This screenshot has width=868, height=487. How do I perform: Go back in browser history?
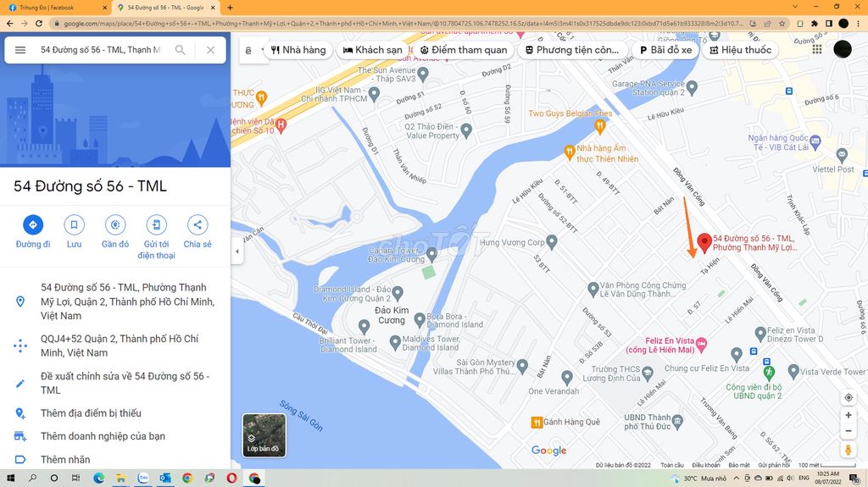click(x=9, y=23)
